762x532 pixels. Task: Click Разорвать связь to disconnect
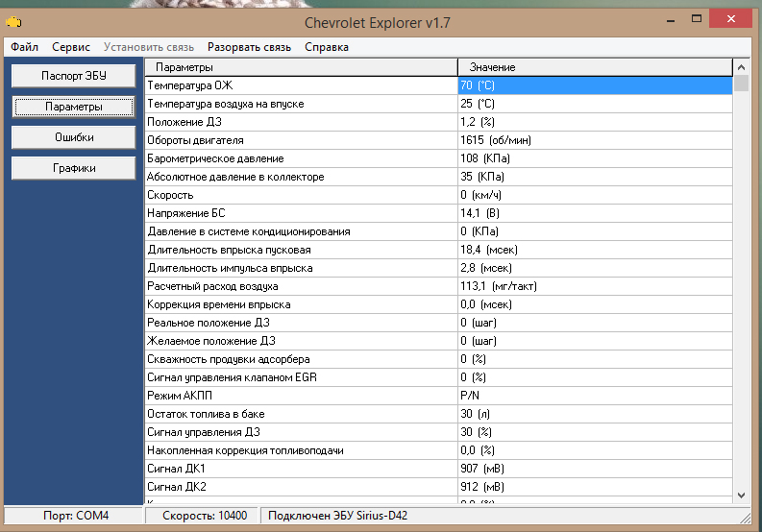pyautogui.click(x=249, y=47)
